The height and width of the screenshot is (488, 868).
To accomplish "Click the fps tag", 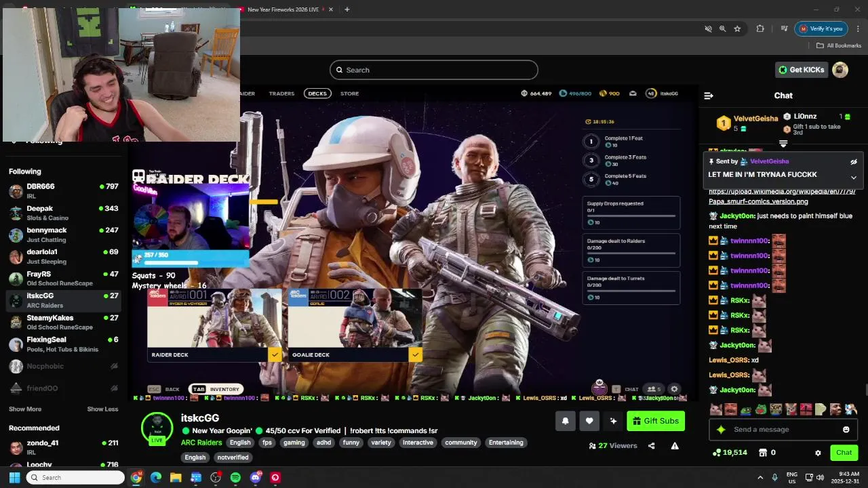I will point(267,443).
